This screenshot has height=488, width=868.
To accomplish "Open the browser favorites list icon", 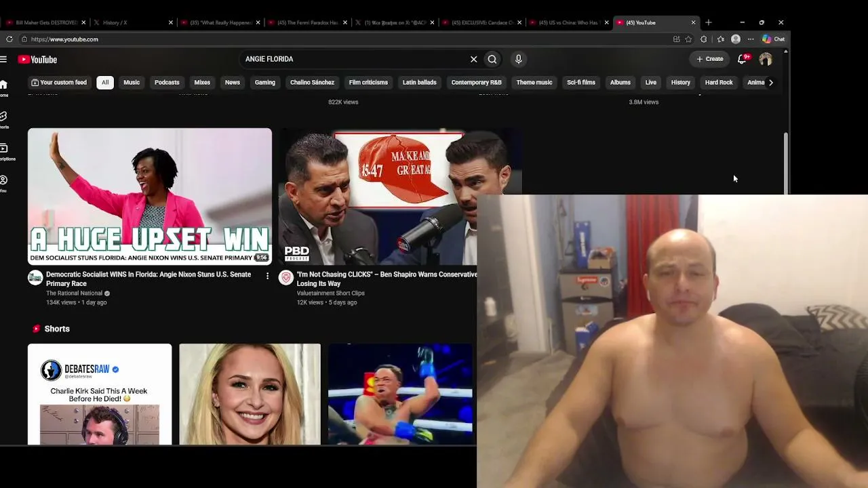I will tap(720, 39).
